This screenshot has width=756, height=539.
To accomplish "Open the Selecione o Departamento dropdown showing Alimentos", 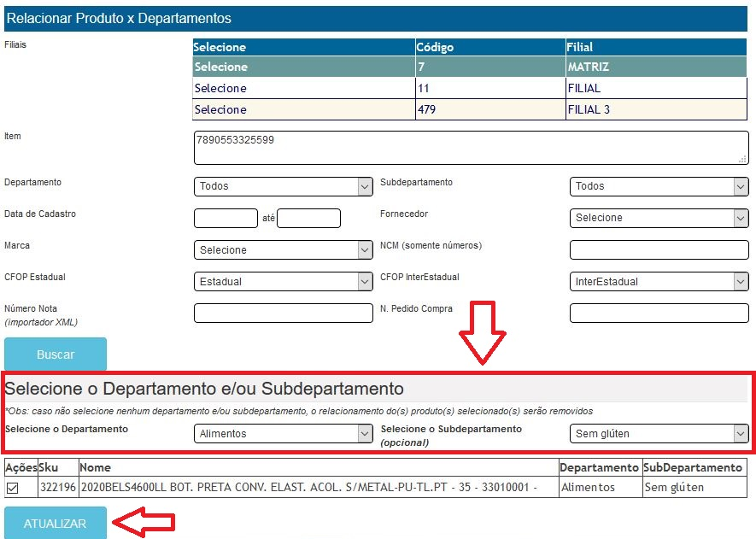I will [284, 433].
